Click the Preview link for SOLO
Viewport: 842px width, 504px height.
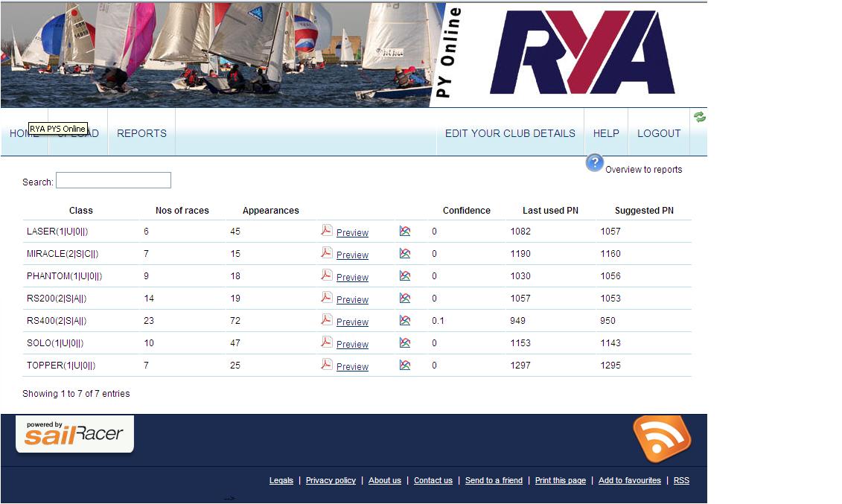(352, 344)
